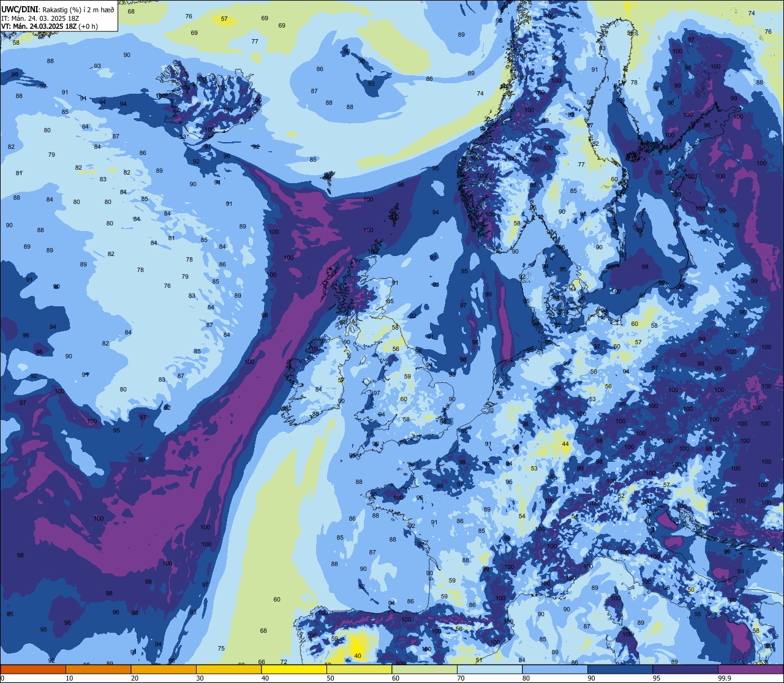Pick the amber 20–30 legend swatch
The width and height of the screenshot is (784, 683).
tap(164, 669)
